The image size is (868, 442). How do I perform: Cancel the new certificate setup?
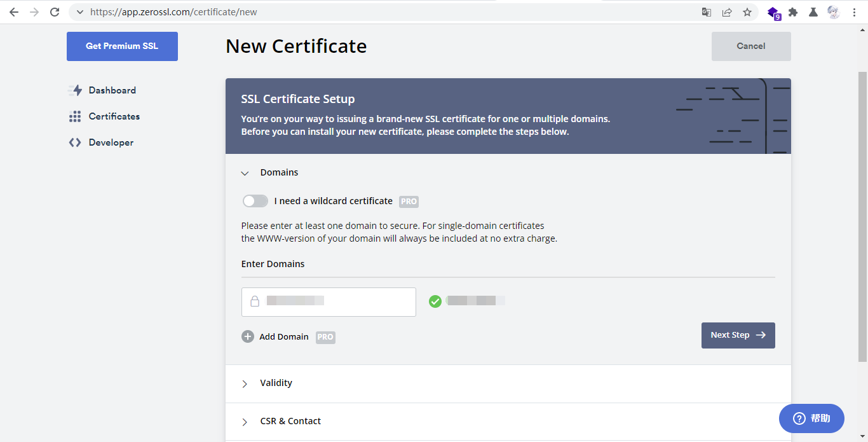(751, 46)
